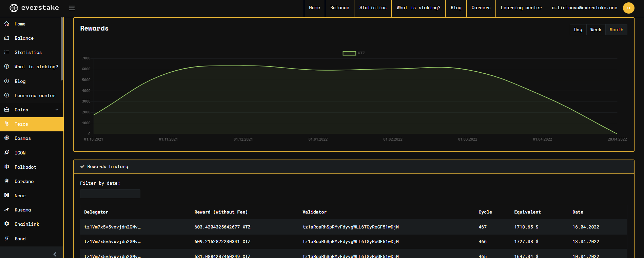
Task: Click the Filter by date input field
Action: pyautogui.click(x=110, y=194)
